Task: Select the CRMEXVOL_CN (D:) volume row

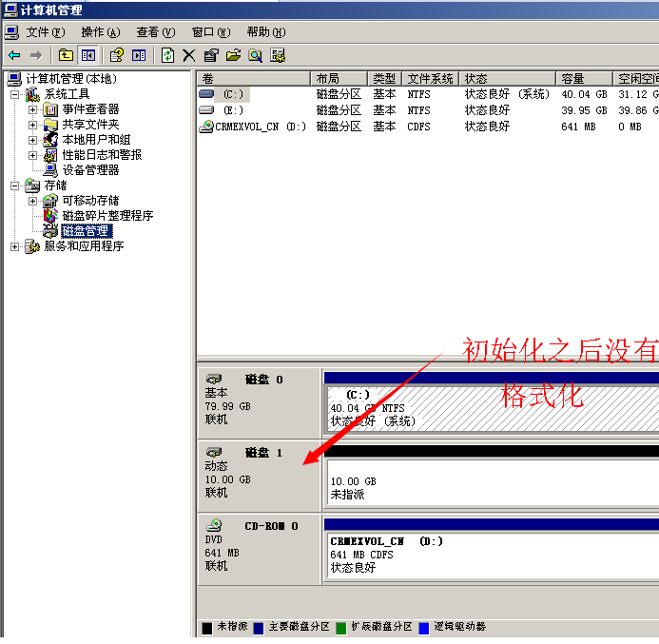Action: (428, 127)
